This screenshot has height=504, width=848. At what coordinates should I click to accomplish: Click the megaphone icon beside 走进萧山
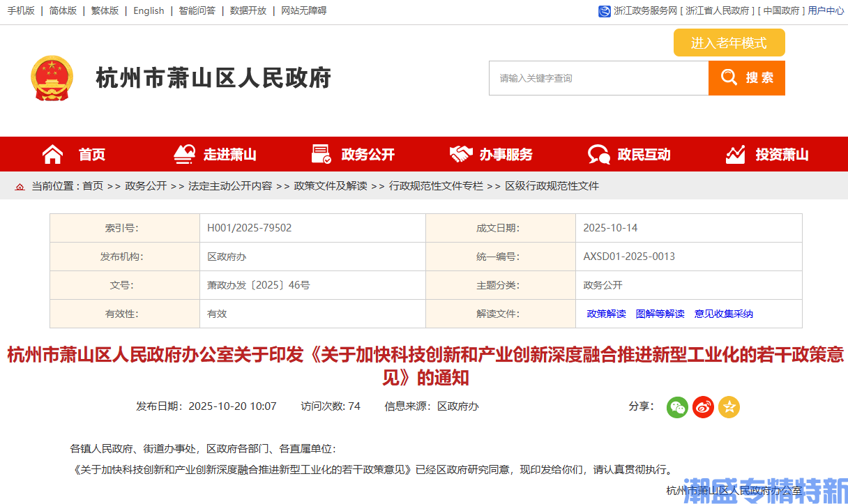point(183,153)
